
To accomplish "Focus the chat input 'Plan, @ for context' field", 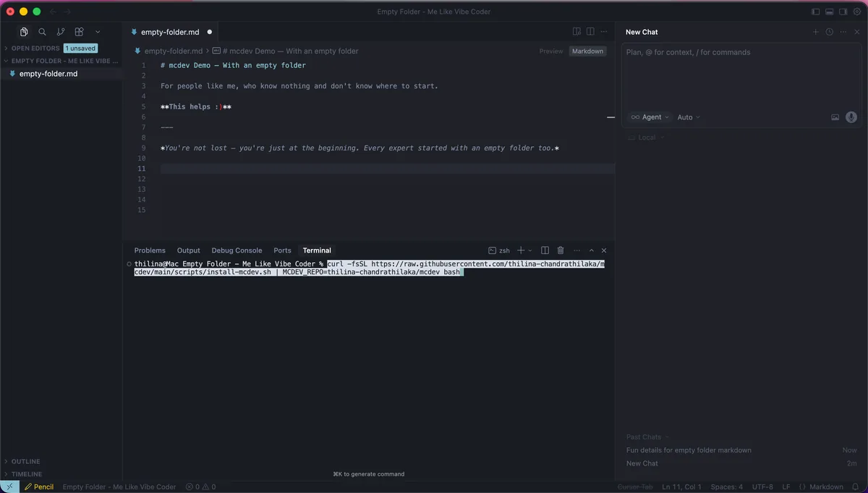I will click(x=741, y=76).
